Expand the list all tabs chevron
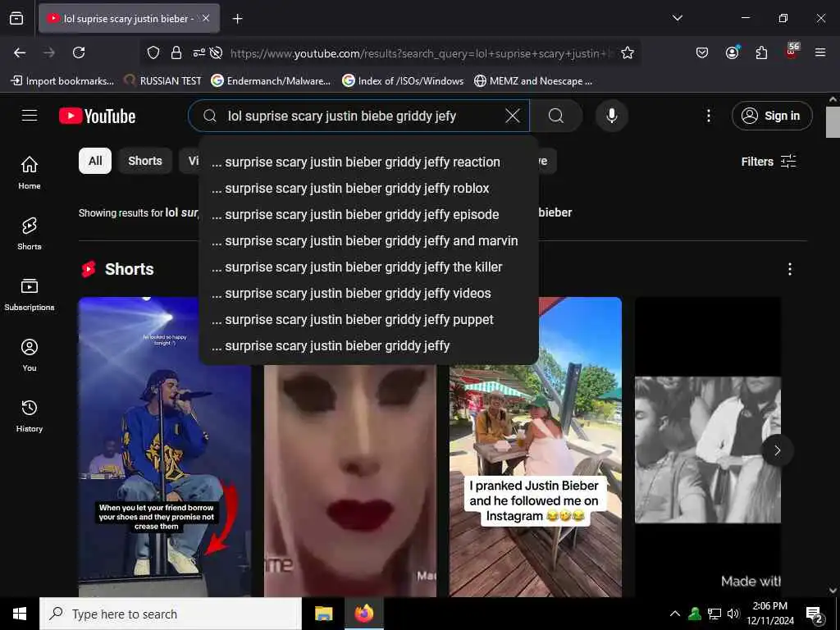 pos(677,18)
